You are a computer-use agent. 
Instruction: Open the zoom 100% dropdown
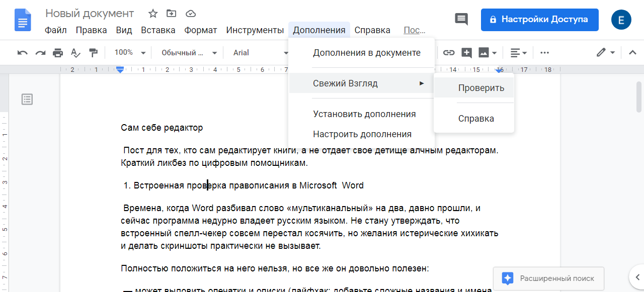click(x=129, y=53)
